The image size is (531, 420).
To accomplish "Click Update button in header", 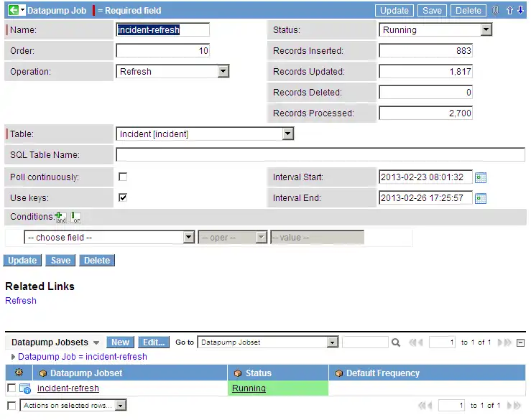I will (x=394, y=11).
